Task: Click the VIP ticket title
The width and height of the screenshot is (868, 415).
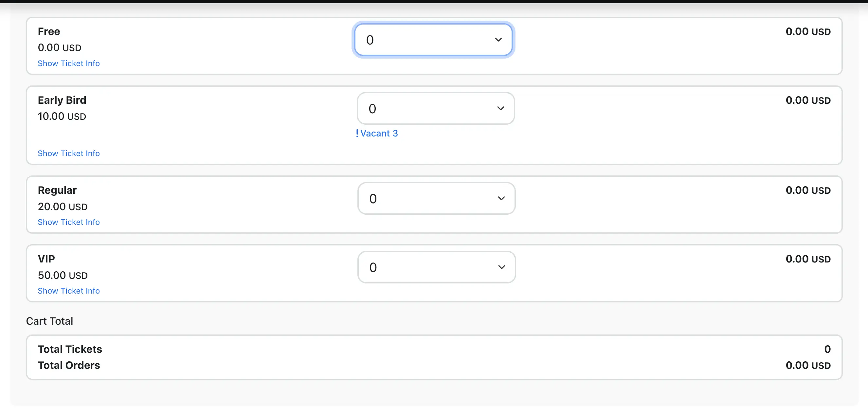Action: click(46, 259)
